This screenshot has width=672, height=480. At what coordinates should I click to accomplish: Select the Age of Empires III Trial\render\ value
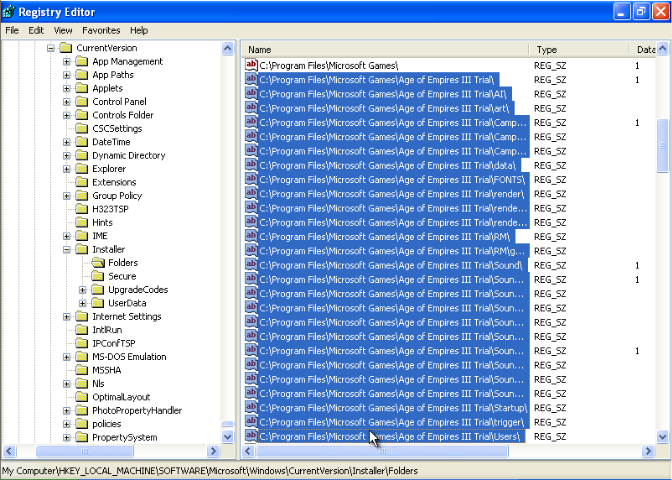pyautogui.click(x=392, y=194)
